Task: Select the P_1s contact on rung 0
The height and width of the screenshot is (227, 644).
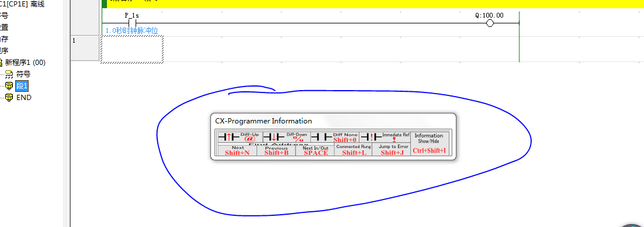Action: [x=132, y=23]
